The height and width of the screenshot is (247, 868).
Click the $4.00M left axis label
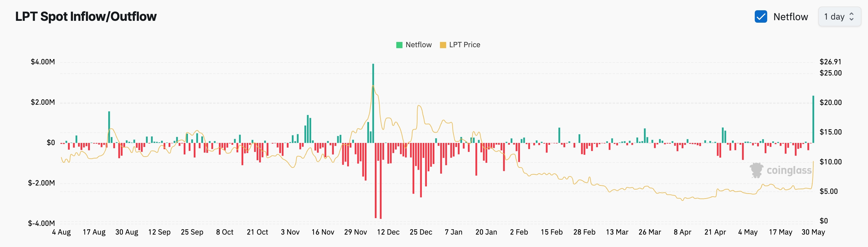[43, 62]
